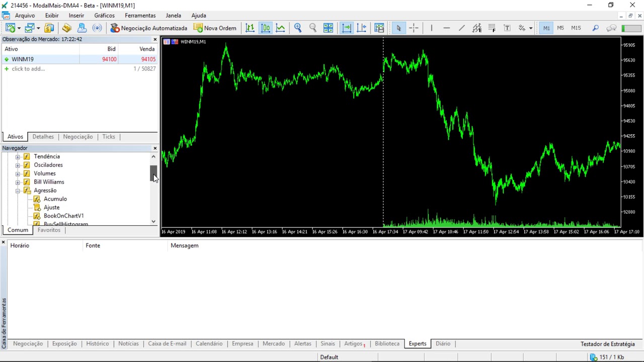Select the crosshair cursor tool
This screenshot has height=362, width=644.
[x=414, y=28]
